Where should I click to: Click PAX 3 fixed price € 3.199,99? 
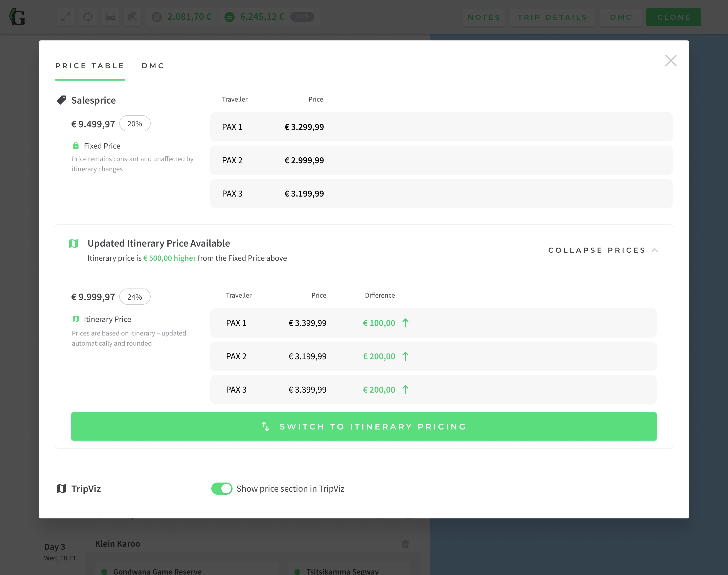(304, 194)
